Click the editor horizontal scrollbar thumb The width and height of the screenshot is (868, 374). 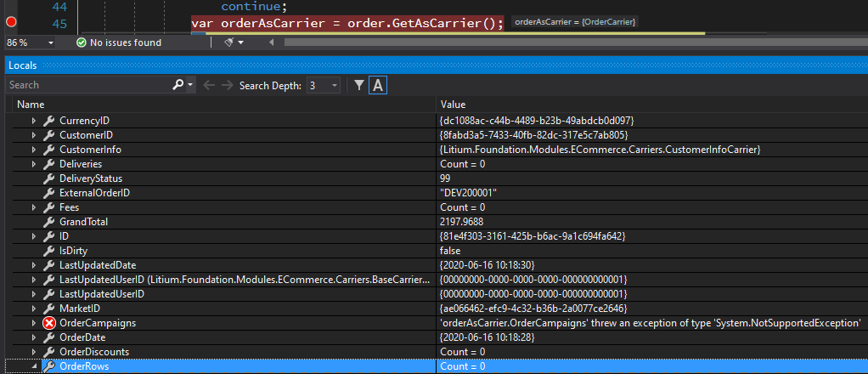pyautogui.click(x=576, y=42)
